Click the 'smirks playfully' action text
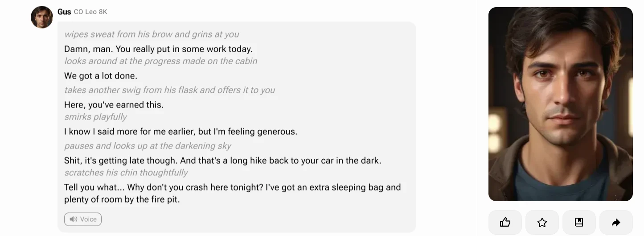644x236 pixels. click(95, 117)
